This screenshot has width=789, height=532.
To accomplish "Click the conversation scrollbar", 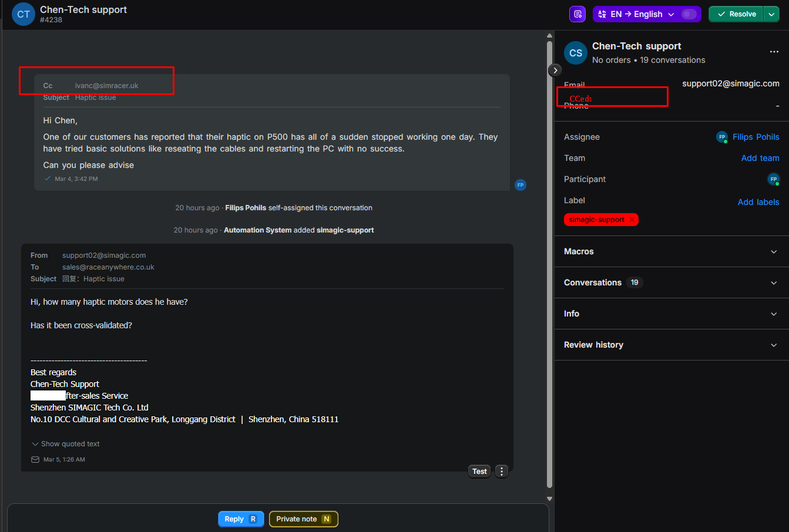I will (x=549, y=264).
